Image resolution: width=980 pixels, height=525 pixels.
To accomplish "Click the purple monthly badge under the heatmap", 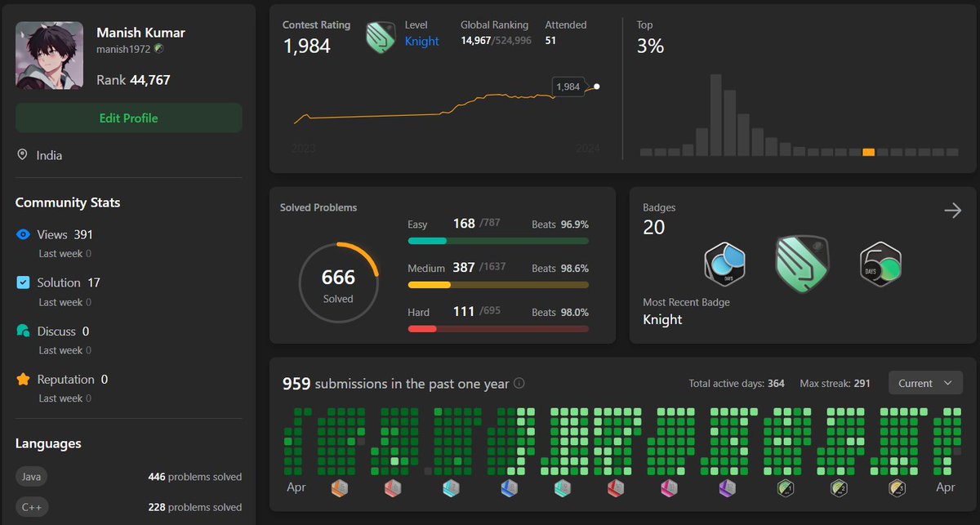I will (x=728, y=488).
